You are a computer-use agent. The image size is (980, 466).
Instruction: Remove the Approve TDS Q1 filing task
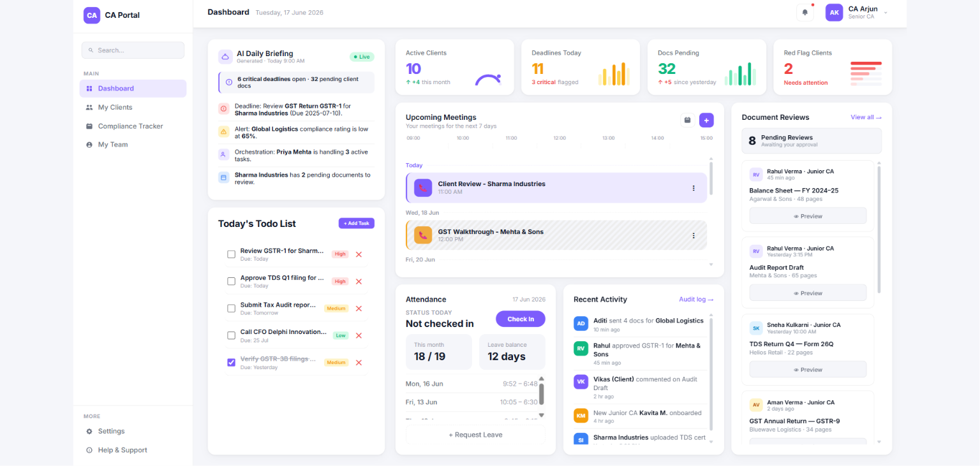coord(359,281)
